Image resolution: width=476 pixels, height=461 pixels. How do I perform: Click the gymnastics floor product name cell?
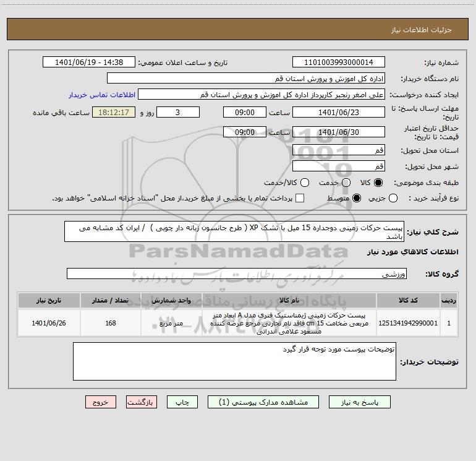point(289,323)
